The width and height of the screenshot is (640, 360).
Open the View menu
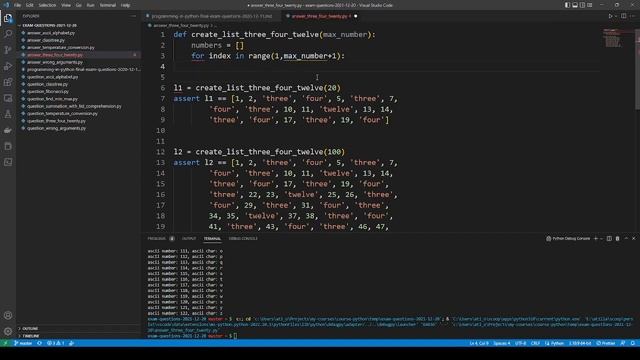point(66,5)
